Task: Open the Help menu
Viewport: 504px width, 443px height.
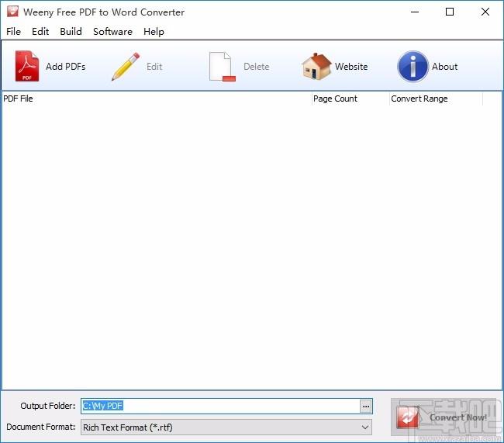Action: tap(154, 32)
